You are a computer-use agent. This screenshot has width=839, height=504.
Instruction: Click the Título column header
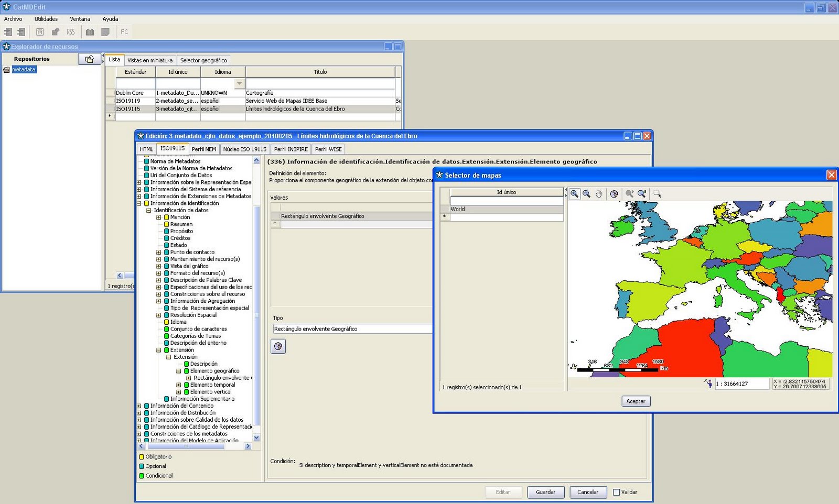coord(320,72)
